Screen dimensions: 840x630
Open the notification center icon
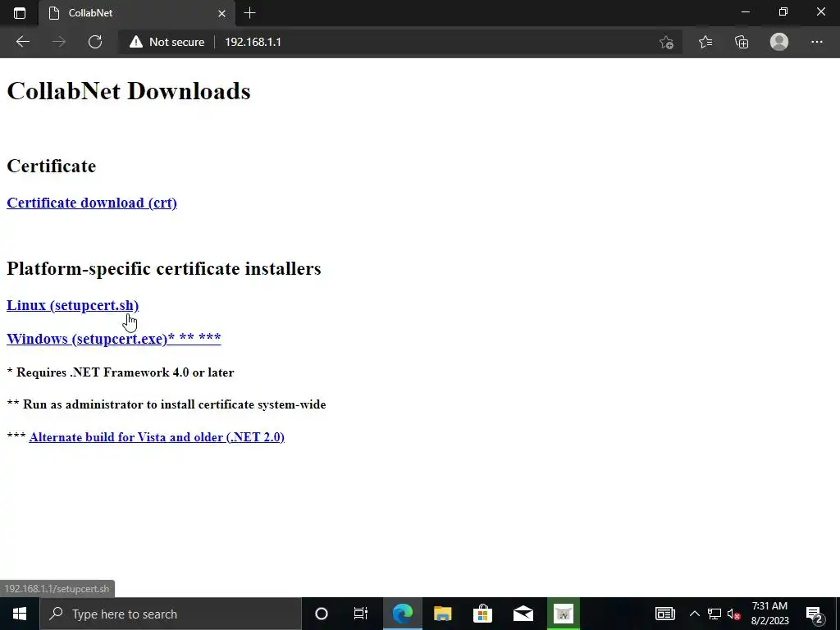pyautogui.click(x=815, y=614)
